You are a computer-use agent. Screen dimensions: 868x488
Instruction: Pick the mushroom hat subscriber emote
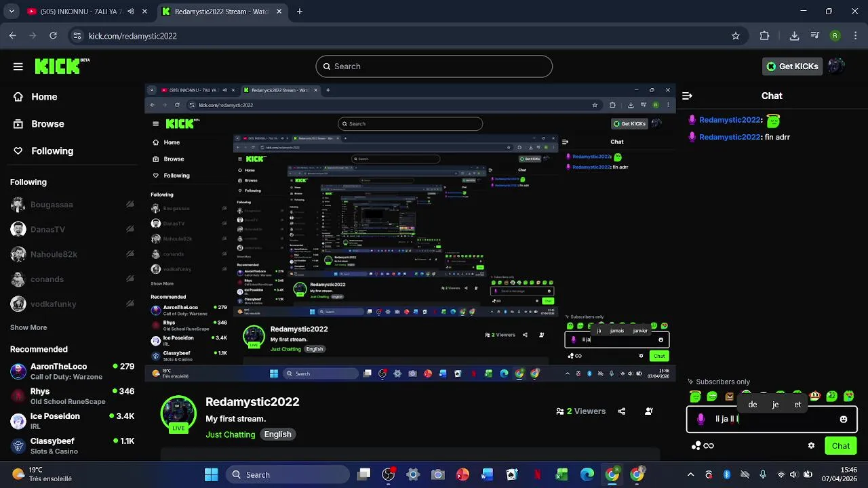coord(815,396)
